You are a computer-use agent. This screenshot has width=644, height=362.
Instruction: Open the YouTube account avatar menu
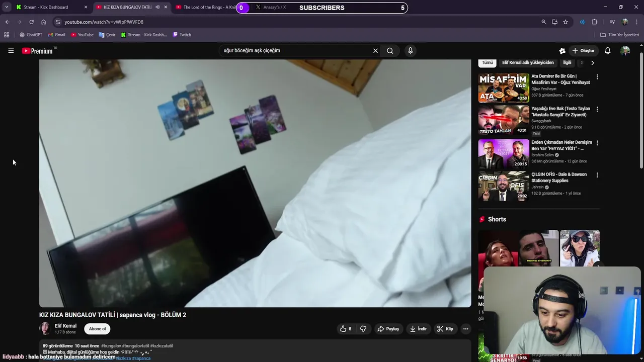click(625, 51)
